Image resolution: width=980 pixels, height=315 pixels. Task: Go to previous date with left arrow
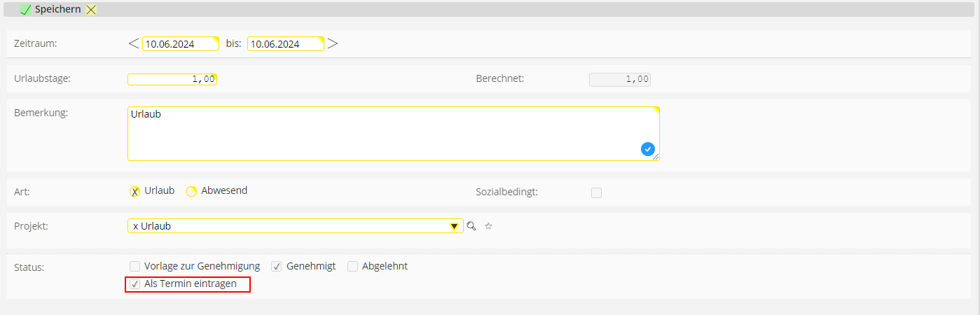(134, 43)
